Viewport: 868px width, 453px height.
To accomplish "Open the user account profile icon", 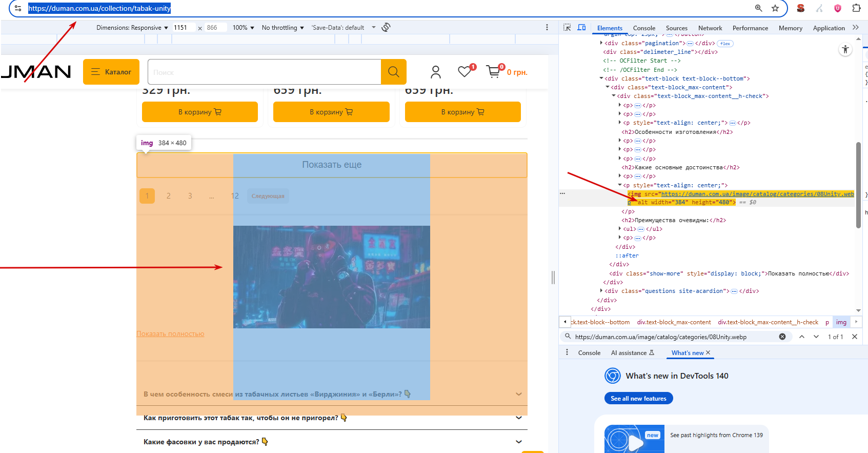I will [436, 72].
